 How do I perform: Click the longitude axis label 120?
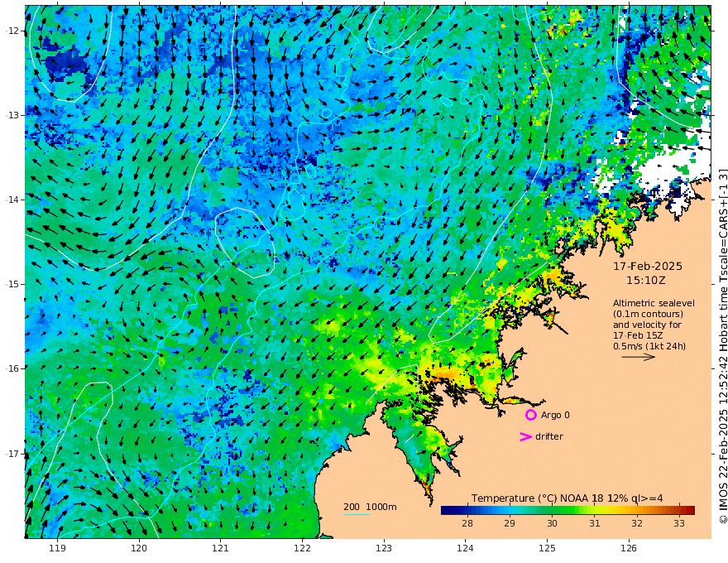click(x=139, y=549)
